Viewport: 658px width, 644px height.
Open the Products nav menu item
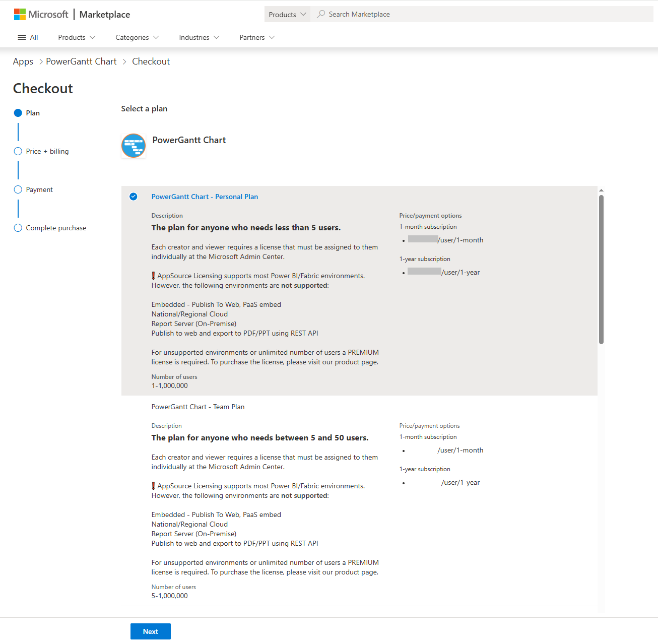click(77, 37)
